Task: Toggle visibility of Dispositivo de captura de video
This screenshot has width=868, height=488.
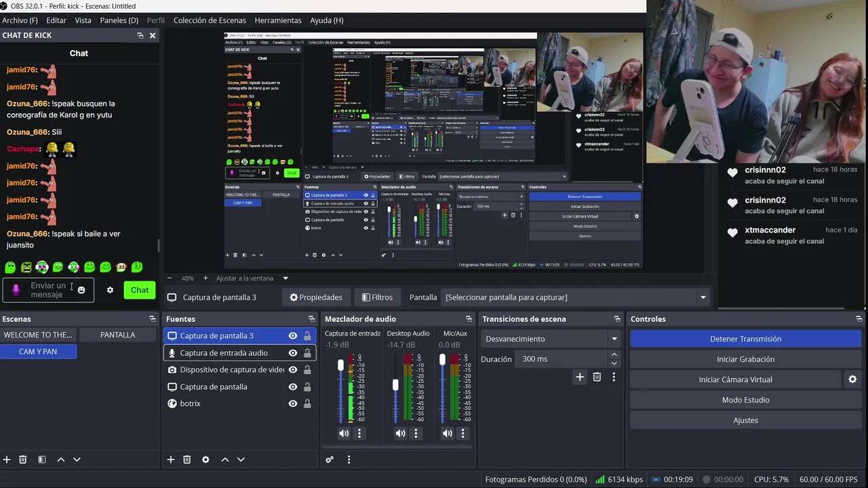Action: (293, 369)
